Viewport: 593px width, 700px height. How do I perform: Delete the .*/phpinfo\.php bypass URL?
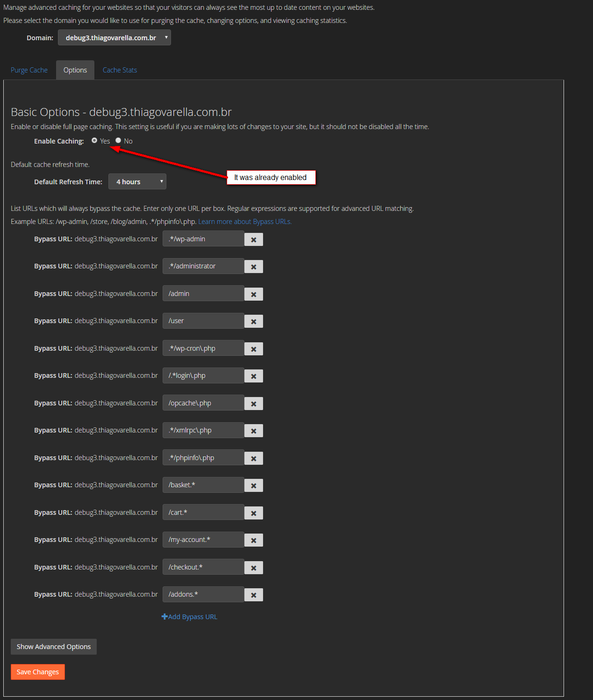(x=254, y=458)
